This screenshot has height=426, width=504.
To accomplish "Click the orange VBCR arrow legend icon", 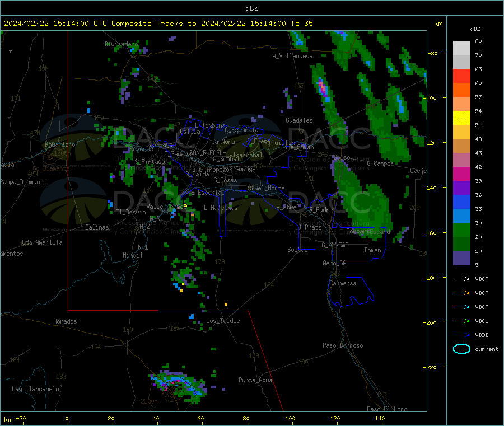I will tap(461, 293).
